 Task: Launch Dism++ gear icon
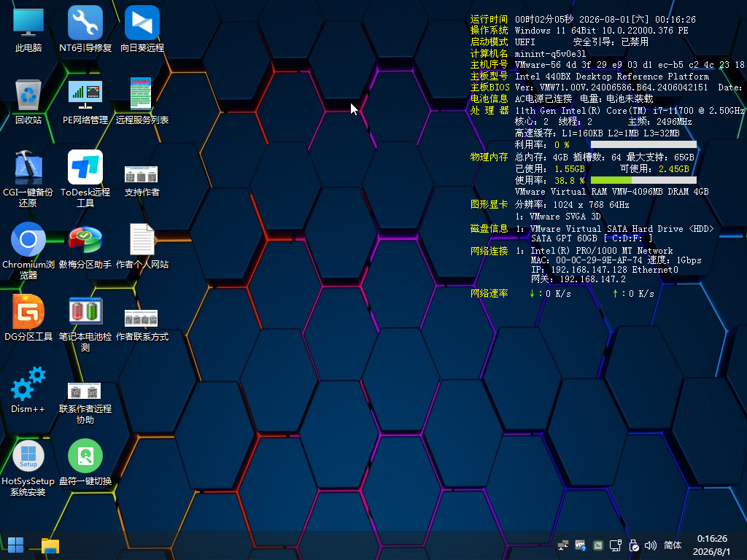[x=28, y=389]
